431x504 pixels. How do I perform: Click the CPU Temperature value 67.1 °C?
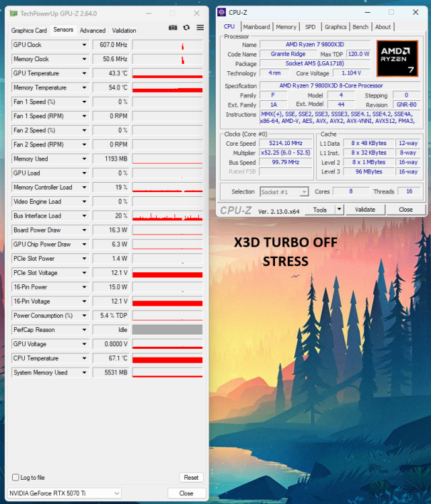click(x=111, y=358)
